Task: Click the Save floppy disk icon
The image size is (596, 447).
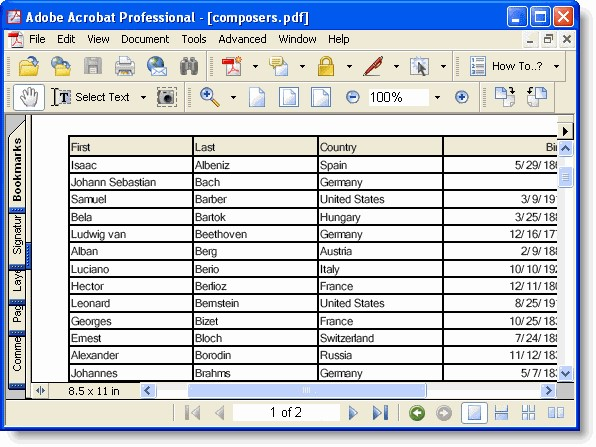Action: [93, 66]
